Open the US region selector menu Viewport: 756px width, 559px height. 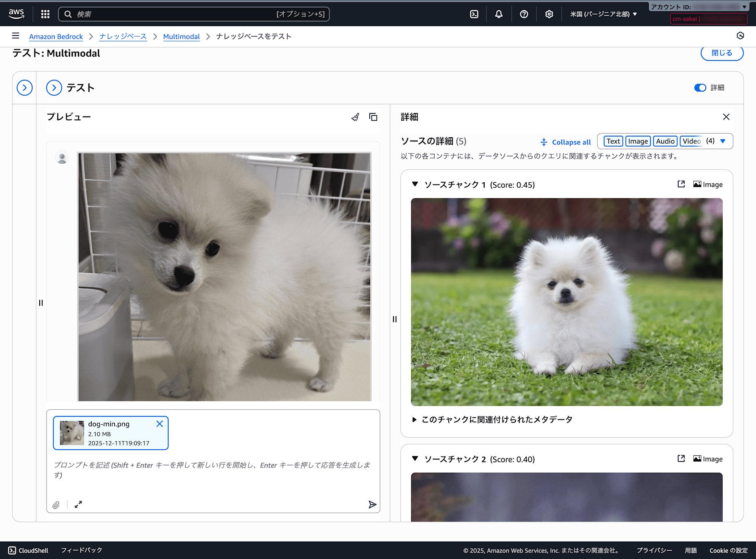[x=603, y=14]
